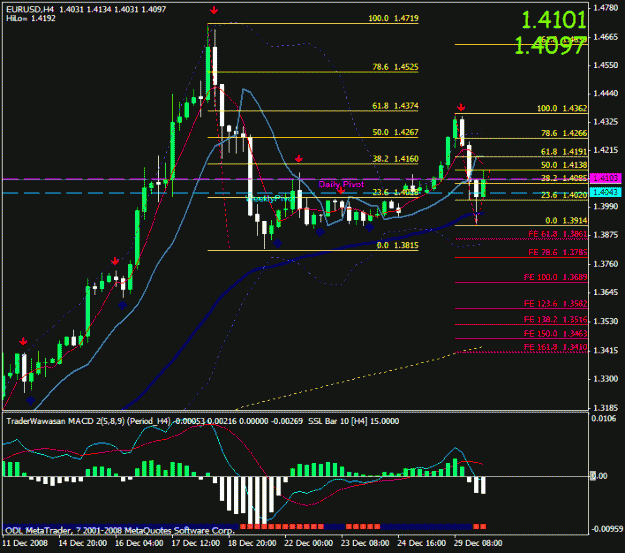
Task: Select the 1.4550 price axis value
Action: [x=606, y=65]
